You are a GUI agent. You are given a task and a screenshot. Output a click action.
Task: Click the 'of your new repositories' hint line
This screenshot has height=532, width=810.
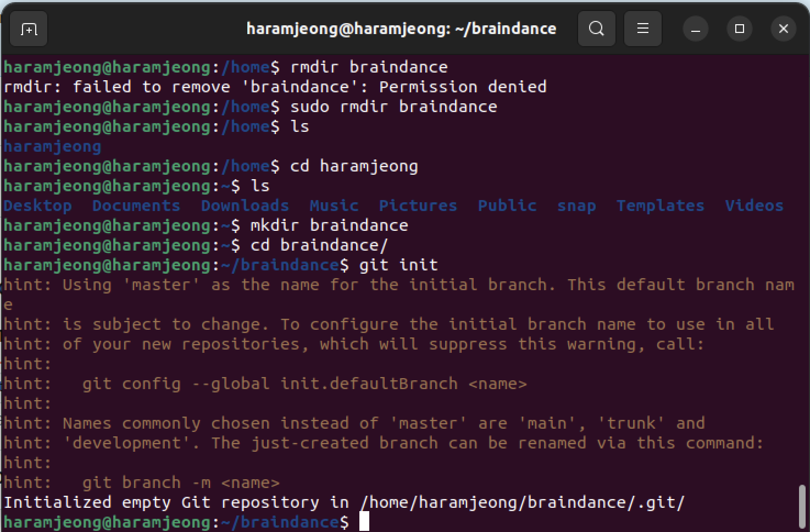click(x=354, y=344)
